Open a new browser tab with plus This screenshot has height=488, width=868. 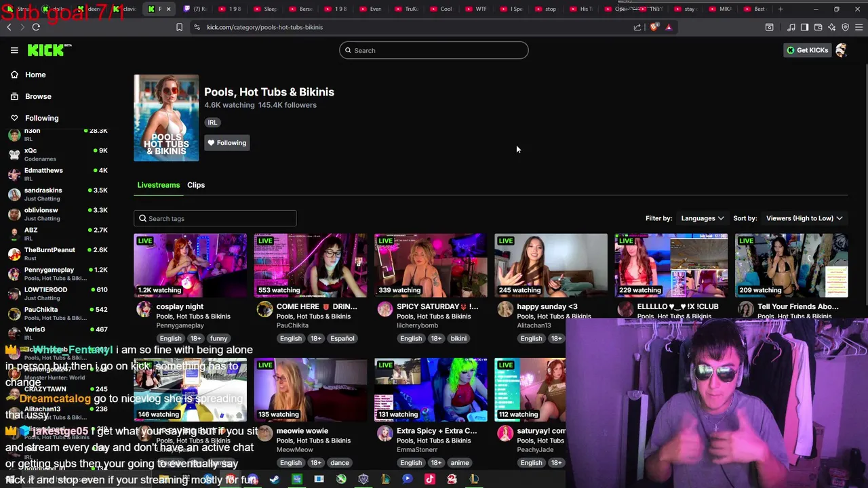781,9
